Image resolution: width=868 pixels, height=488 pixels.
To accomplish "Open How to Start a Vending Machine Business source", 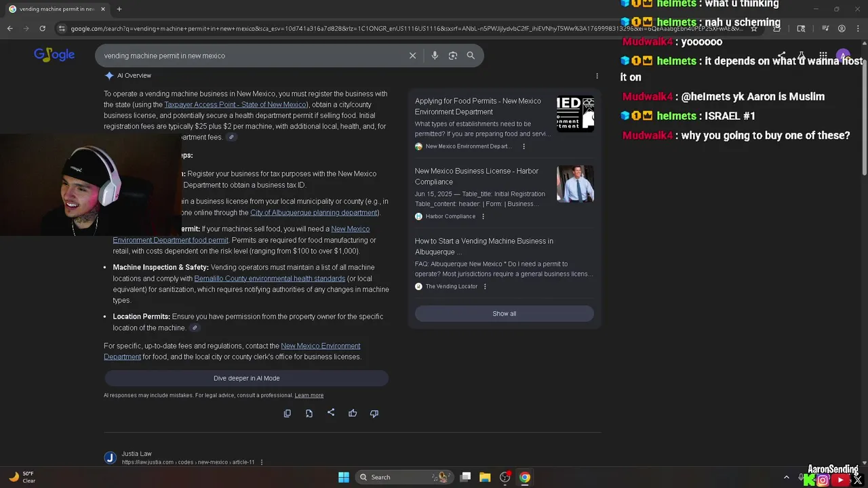I will pos(484,246).
